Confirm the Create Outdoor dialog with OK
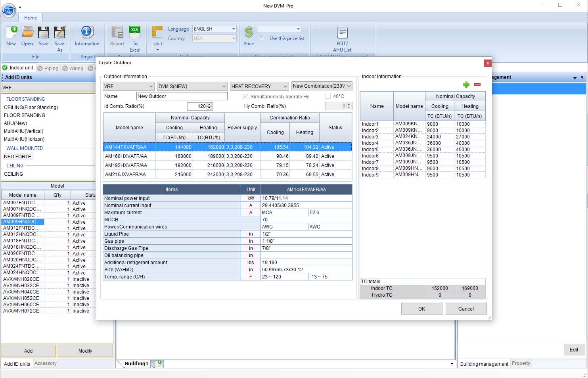588x378 pixels. [421, 309]
